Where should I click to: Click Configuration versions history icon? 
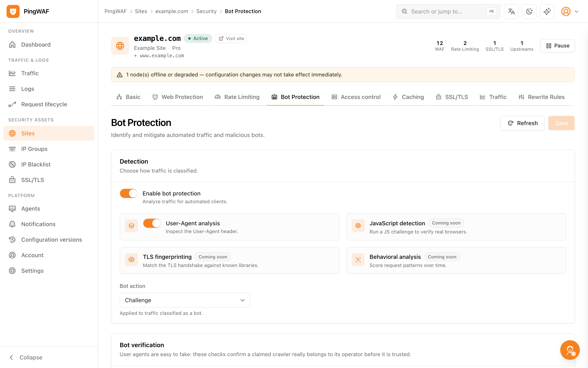pyautogui.click(x=12, y=240)
